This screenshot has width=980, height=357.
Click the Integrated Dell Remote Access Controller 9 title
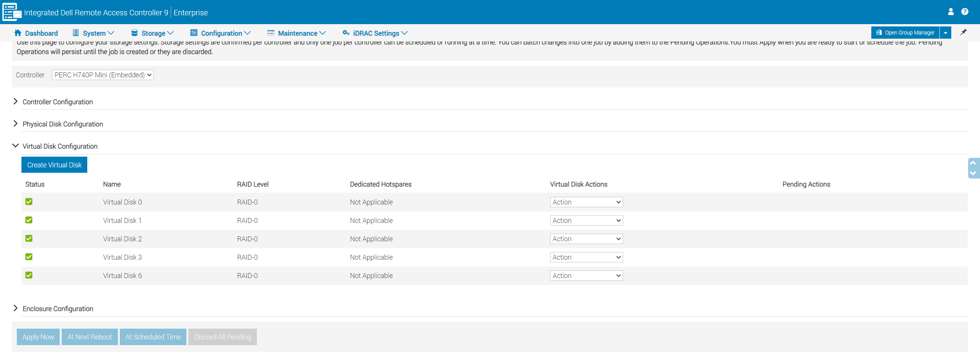pos(96,13)
